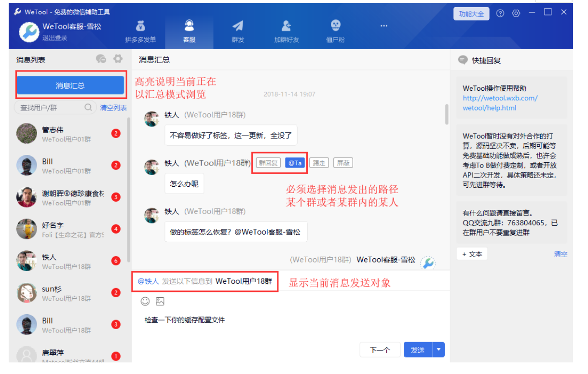Click the 2018-11-14 19:07 timestamp

[289, 95]
